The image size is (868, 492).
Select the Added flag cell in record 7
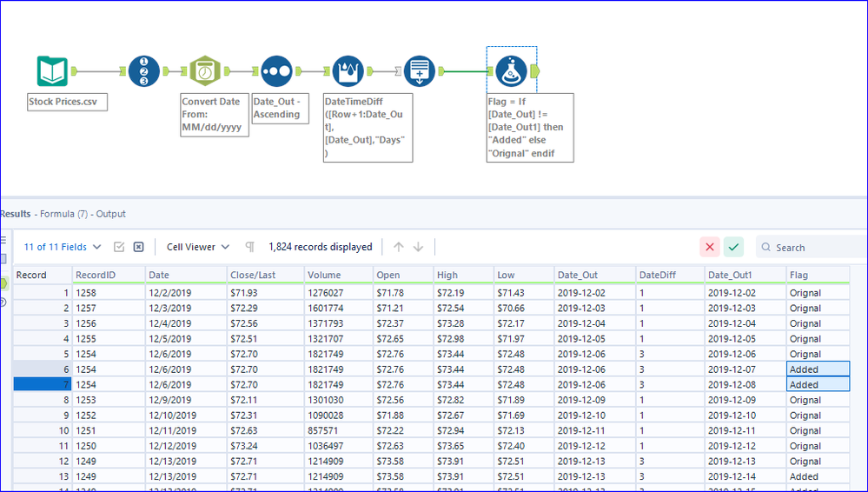coord(818,384)
